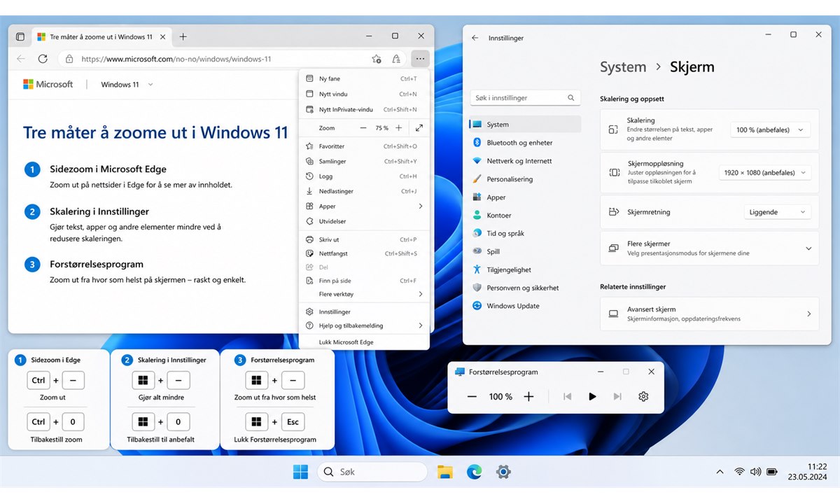Viewport: 840px width, 504px height.
Task: Open Logg history entry
Action: coord(364,176)
